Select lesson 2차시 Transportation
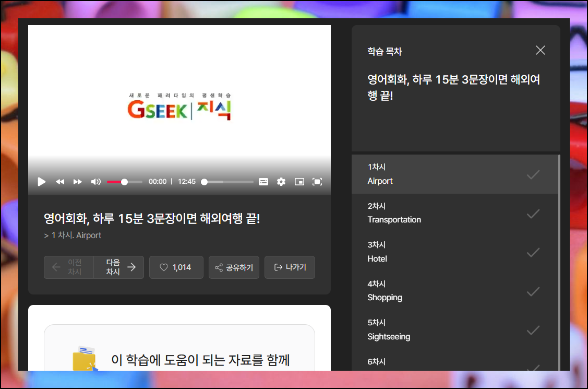This screenshot has height=389, width=588. (455, 213)
